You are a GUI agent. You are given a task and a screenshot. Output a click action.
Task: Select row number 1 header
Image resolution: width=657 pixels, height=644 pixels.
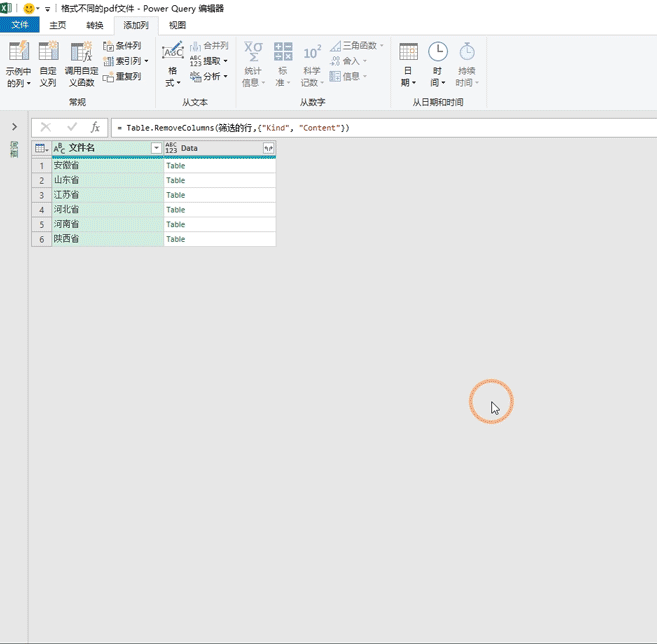click(x=41, y=166)
